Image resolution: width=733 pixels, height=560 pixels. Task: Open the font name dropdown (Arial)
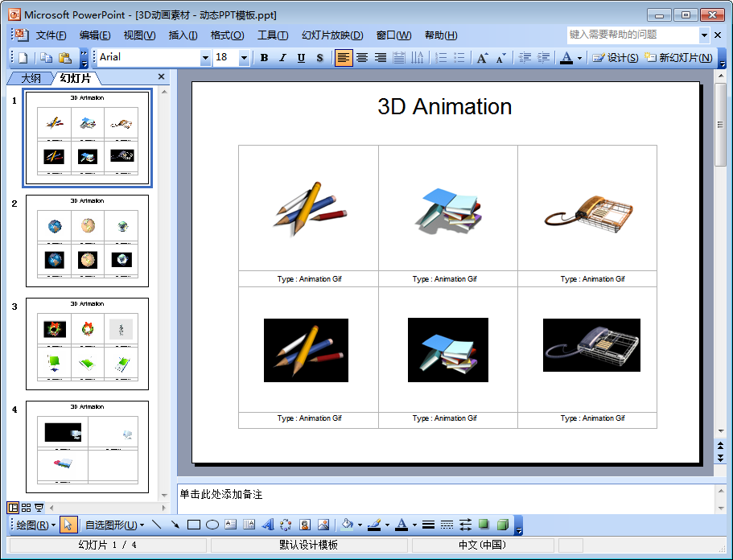(x=204, y=58)
